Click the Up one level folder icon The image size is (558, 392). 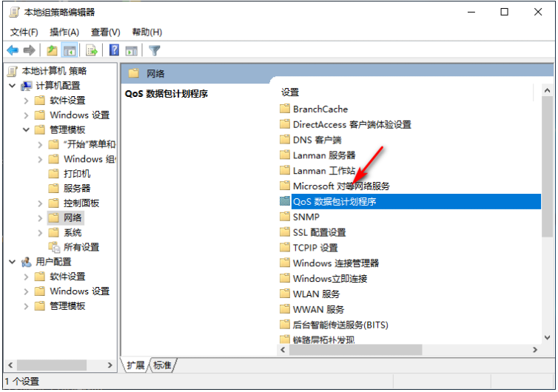pyautogui.click(x=52, y=50)
